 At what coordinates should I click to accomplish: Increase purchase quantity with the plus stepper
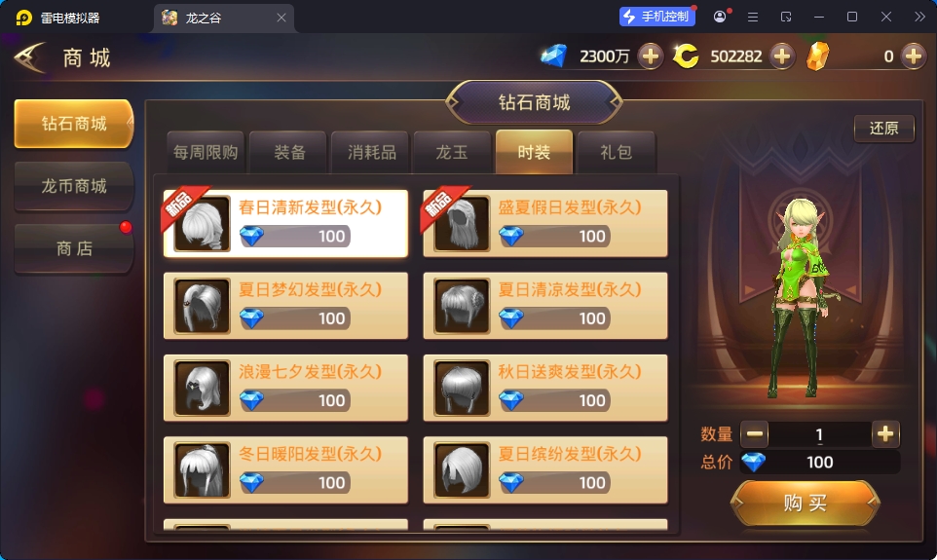(x=885, y=434)
